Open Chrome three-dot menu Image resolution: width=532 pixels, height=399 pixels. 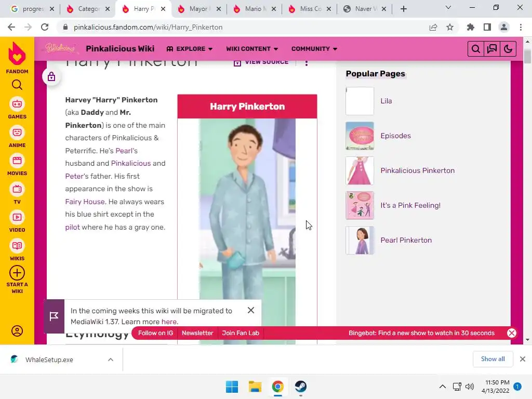(x=521, y=27)
